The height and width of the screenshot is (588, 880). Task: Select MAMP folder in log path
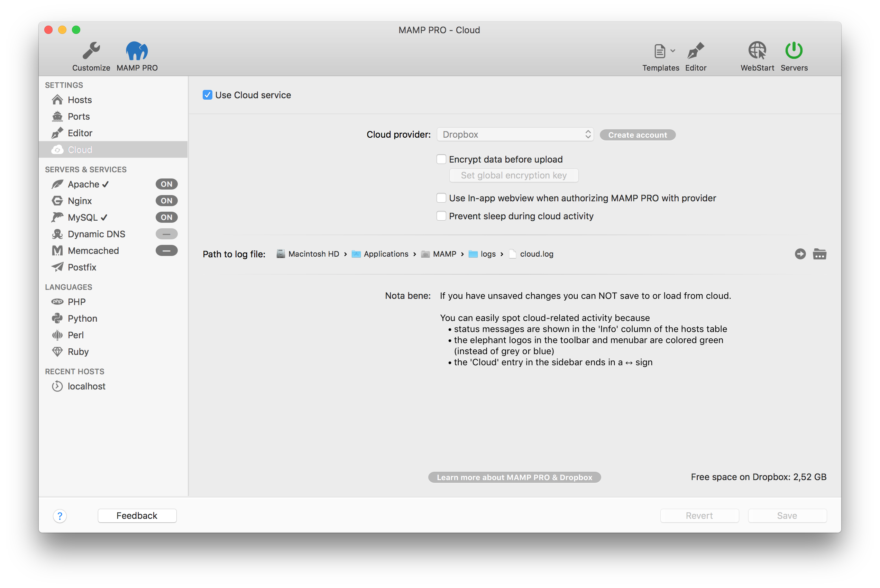coord(438,254)
